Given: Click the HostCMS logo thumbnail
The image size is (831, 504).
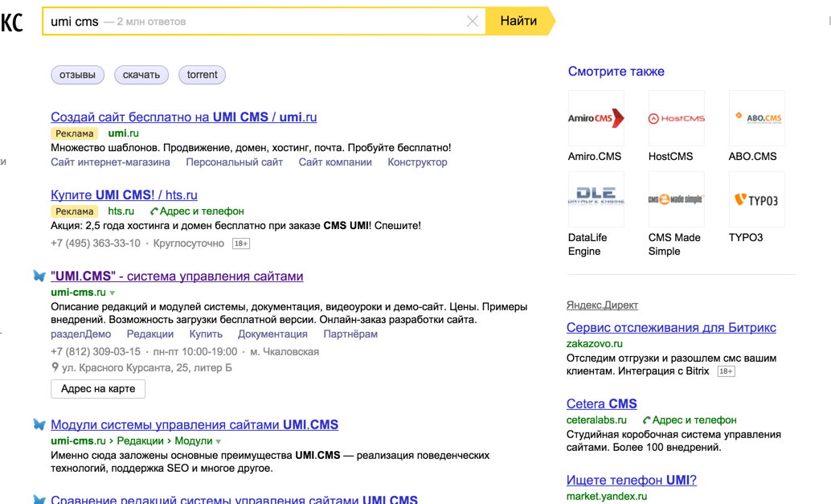Looking at the screenshot, I should [677, 118].
